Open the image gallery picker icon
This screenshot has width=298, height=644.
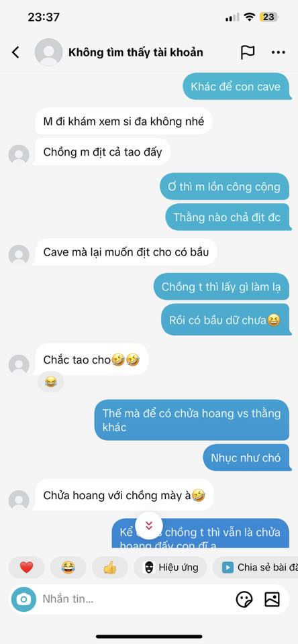point(272,600)
